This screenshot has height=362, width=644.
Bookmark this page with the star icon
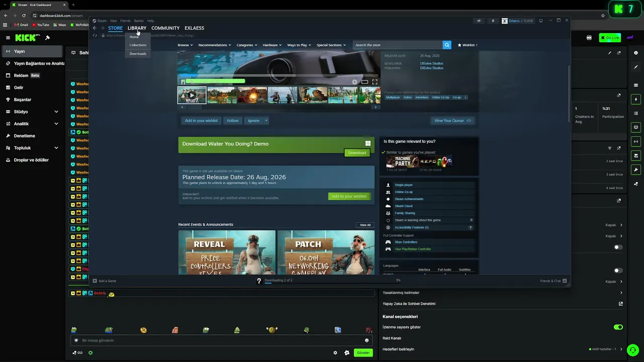603,16
